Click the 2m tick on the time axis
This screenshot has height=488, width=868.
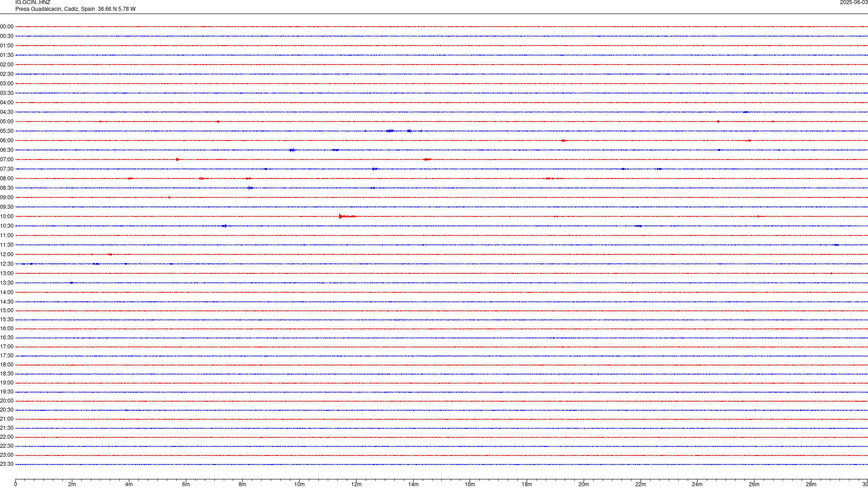(72, 484)
